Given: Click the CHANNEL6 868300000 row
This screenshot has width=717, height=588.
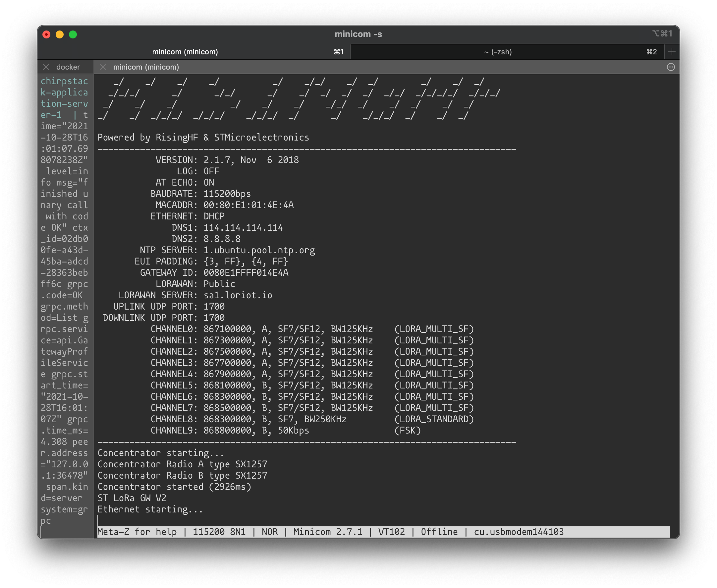Looking at the screenshot, I should tap(312, 397).
